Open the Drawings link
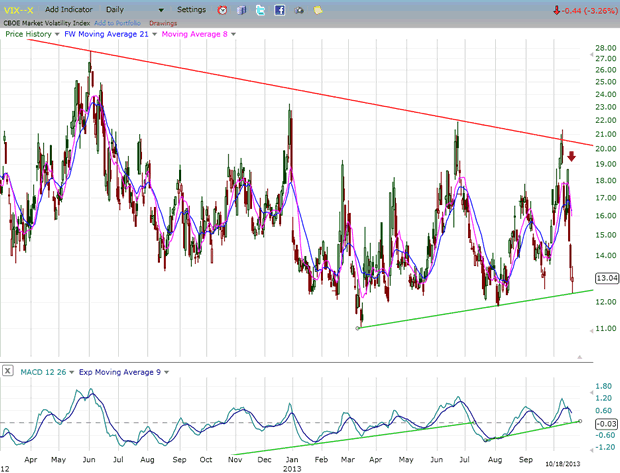This screenshot has width=620, height=473. point(165,21)
